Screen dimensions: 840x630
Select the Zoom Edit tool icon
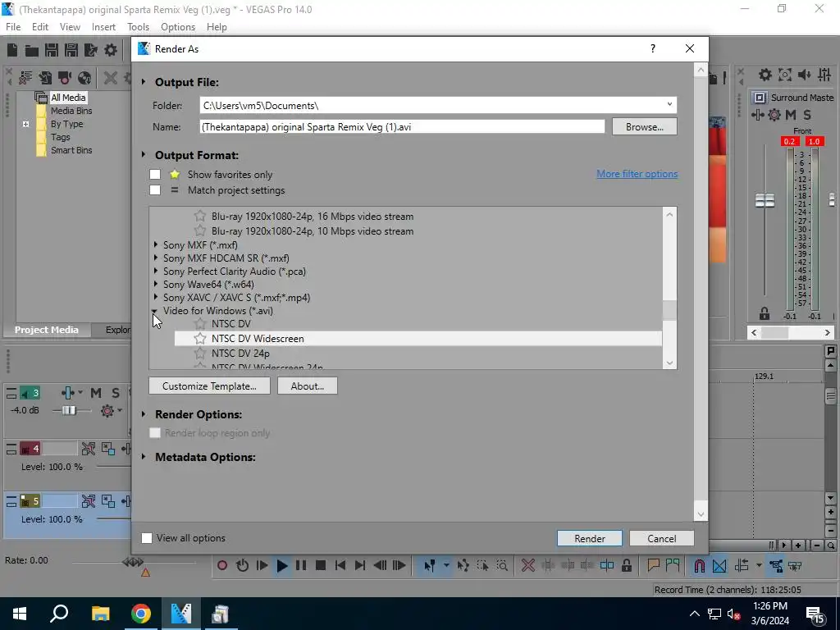click(502, 565)
